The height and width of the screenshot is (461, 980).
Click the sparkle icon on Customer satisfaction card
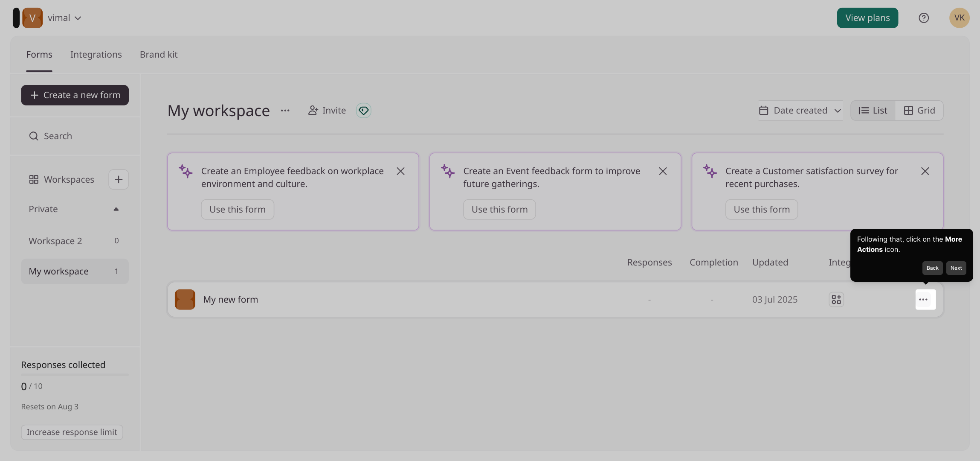(x=710, y=171)
